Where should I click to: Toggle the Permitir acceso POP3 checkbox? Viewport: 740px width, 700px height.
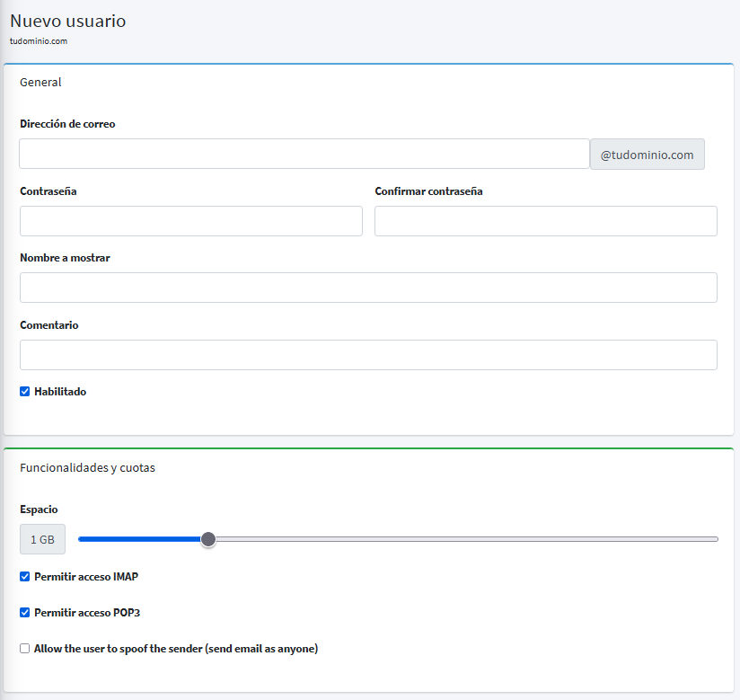pos(25,613)
